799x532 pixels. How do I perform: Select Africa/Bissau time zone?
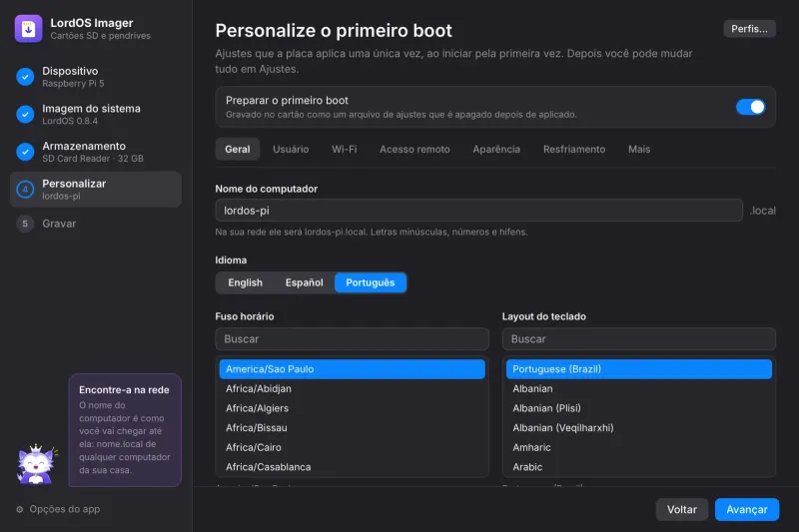pos(353,428)
